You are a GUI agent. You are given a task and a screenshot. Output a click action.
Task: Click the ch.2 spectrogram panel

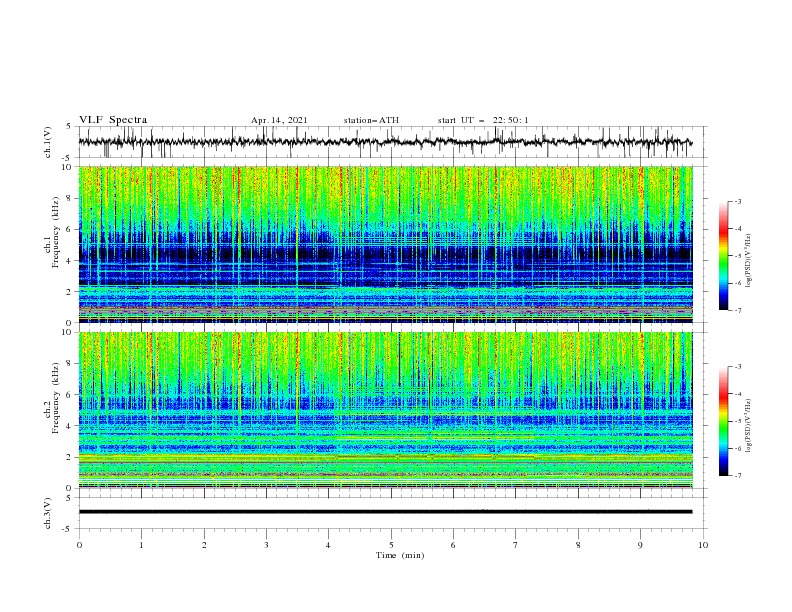[385, 410]
